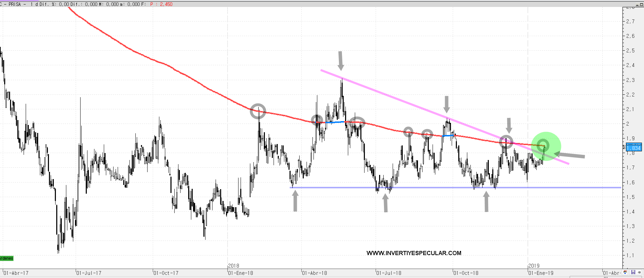Minimize the chart panel
The width and height of the screenshot is (644, 278).
(637, 5)
